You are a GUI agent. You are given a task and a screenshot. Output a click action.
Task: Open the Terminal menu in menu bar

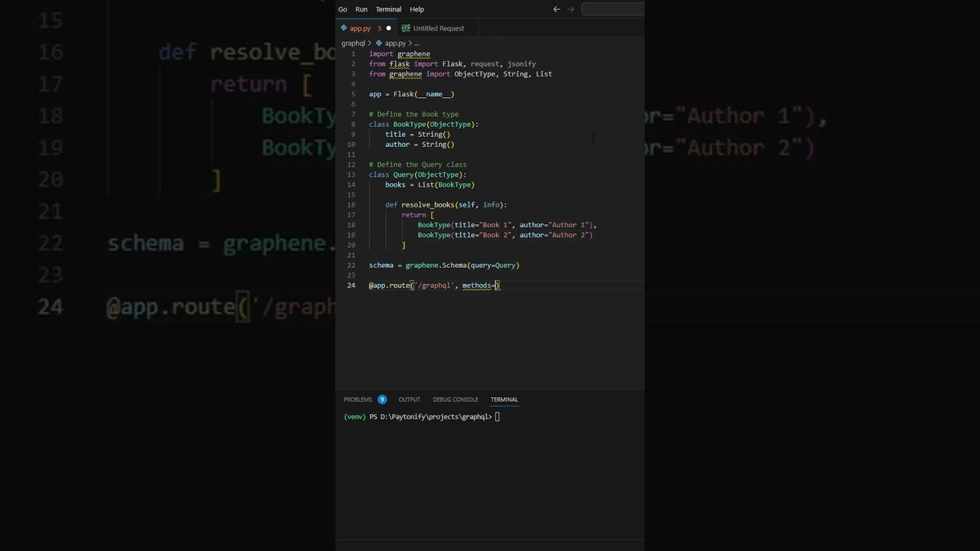tap(388, 9)
